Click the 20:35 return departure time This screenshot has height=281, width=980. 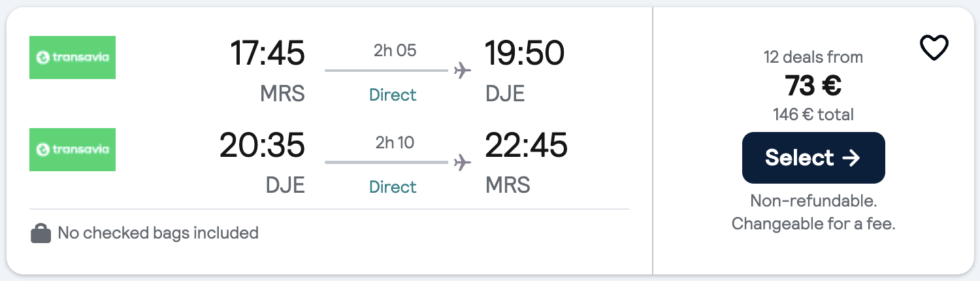tap(262, 145)
